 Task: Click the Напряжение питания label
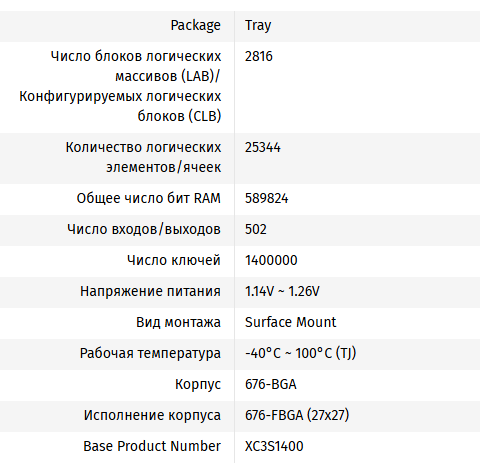(150, 291)
